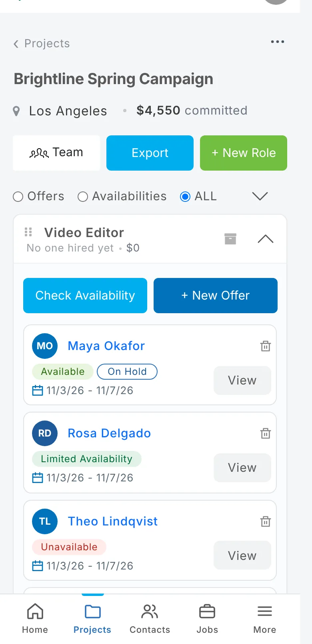The height and width of the screenshot is (644, 312).
Task: Click the Export button
Action: (150, 153)
